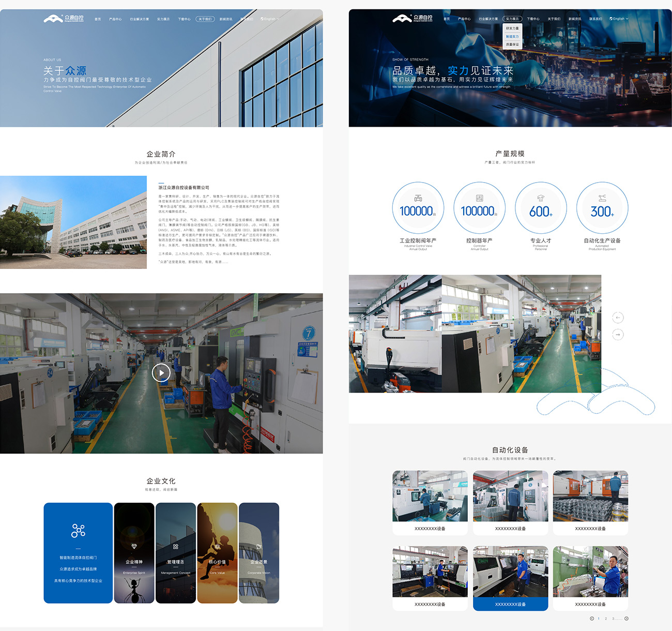The image size is (672, 631).
Task: Click the 企业愿景 culture card
Action: click(259, 553)
